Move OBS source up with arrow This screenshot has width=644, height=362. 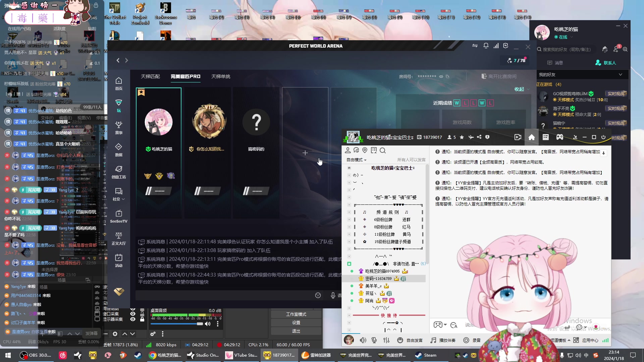pyautogui.click(x=125, y=334)
